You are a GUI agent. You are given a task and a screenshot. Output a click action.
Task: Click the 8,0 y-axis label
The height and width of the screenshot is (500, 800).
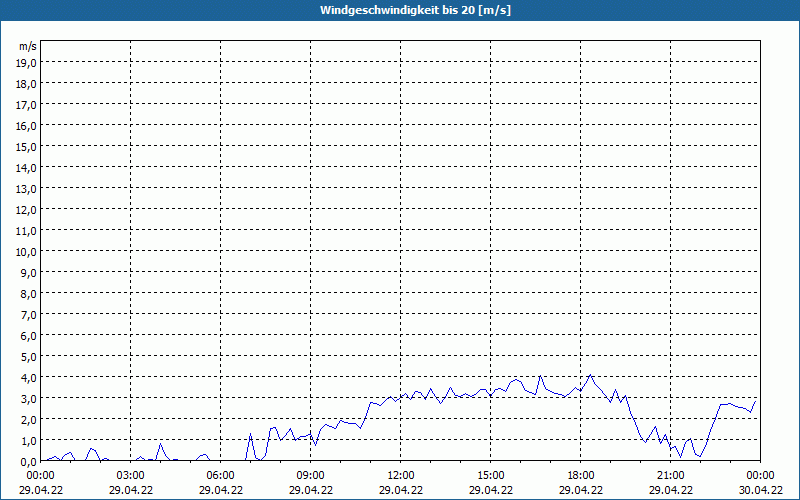pyautogui.click(x=30, y=294)
